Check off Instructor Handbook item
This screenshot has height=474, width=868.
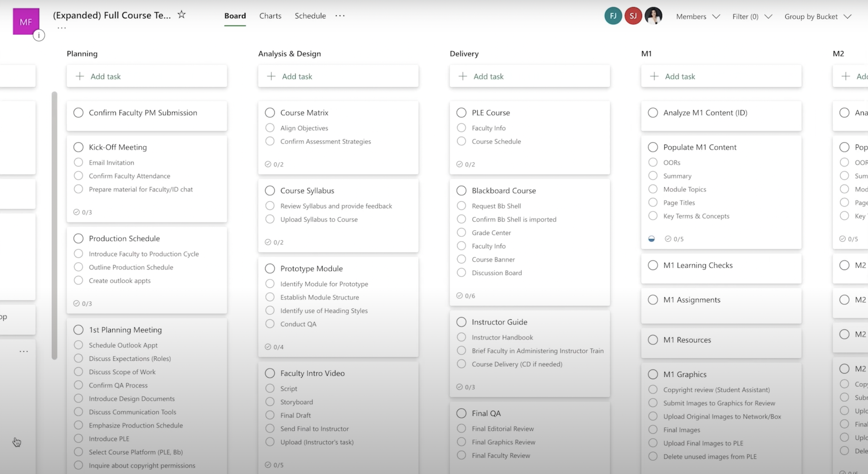tap(461, 337)
